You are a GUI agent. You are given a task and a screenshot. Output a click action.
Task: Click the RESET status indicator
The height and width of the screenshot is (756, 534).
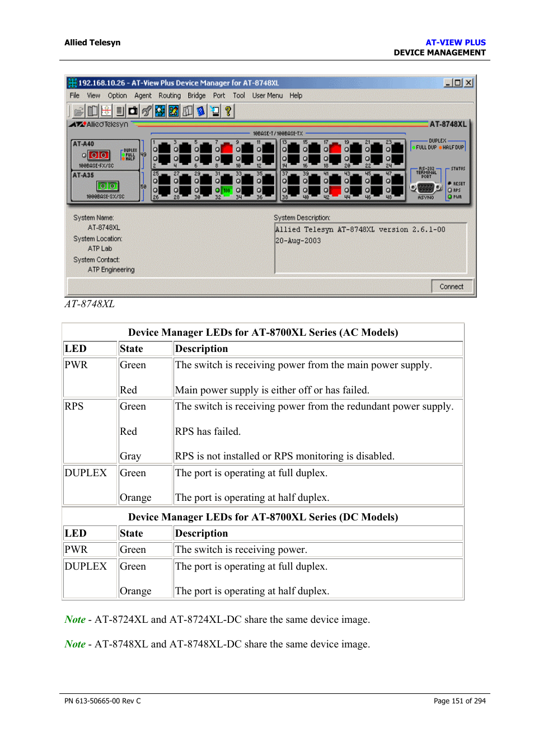click(449, 184)
